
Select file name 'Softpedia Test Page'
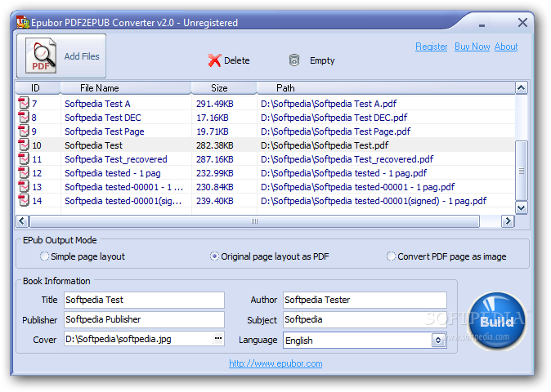[105, 131]
